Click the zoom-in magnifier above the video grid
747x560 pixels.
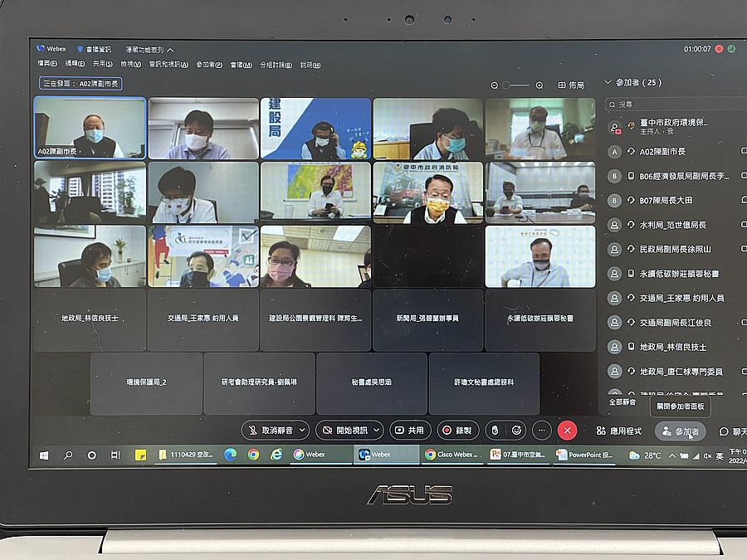539,85
